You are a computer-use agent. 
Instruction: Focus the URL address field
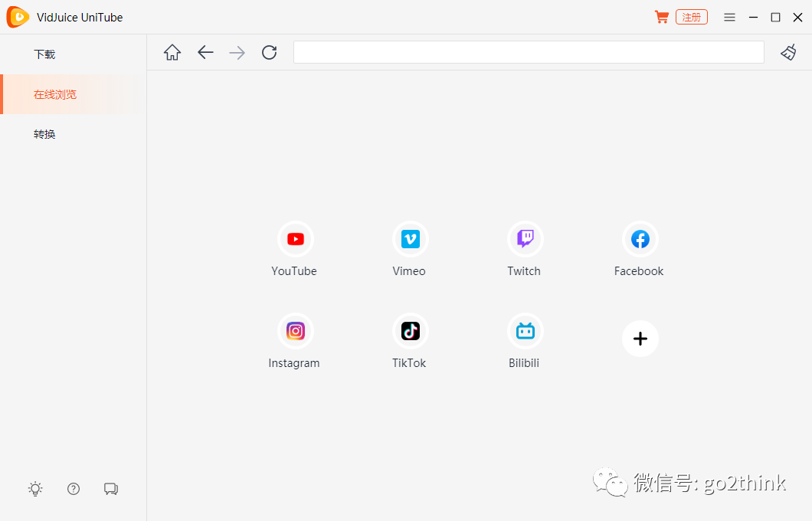click(529, 52)
